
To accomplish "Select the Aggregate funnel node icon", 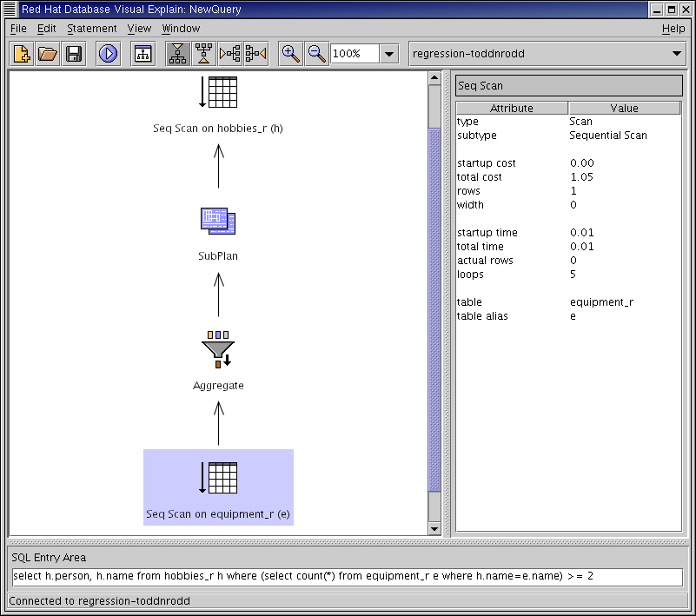I will [218, 350].
